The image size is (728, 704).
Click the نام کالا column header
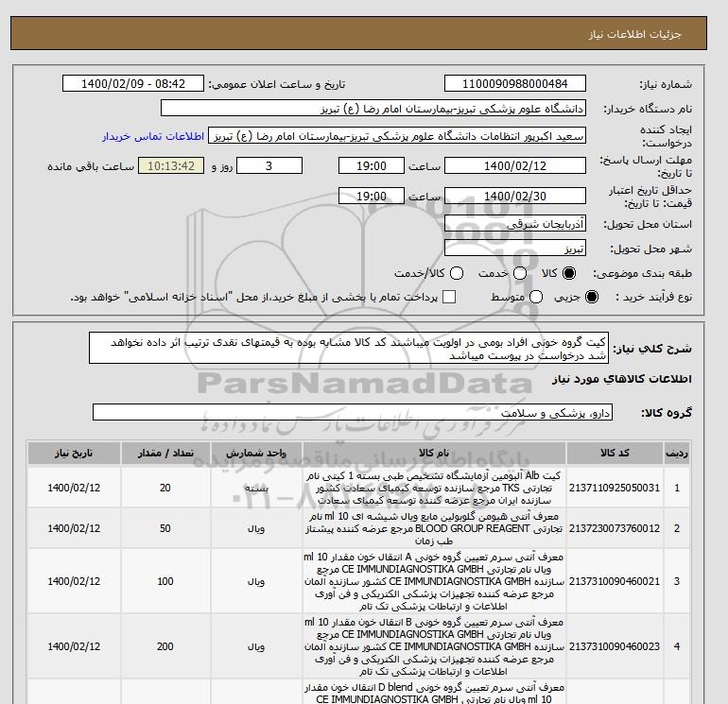click(434, 453)
